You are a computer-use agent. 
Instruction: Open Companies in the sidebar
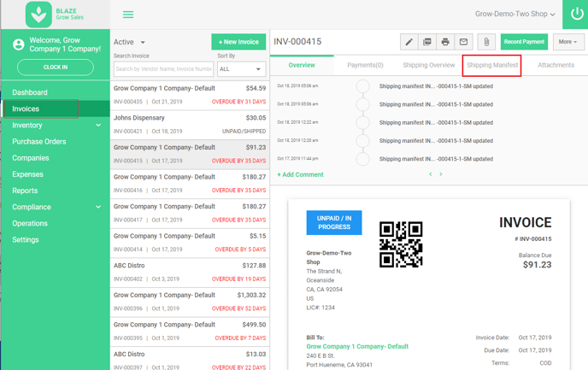coord(31,158)
